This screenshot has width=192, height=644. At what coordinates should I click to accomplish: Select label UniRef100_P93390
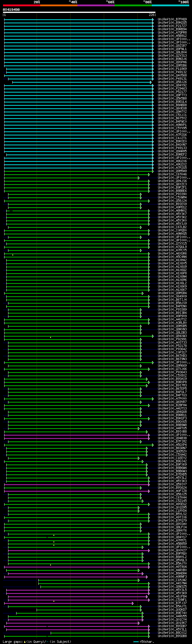172,194
